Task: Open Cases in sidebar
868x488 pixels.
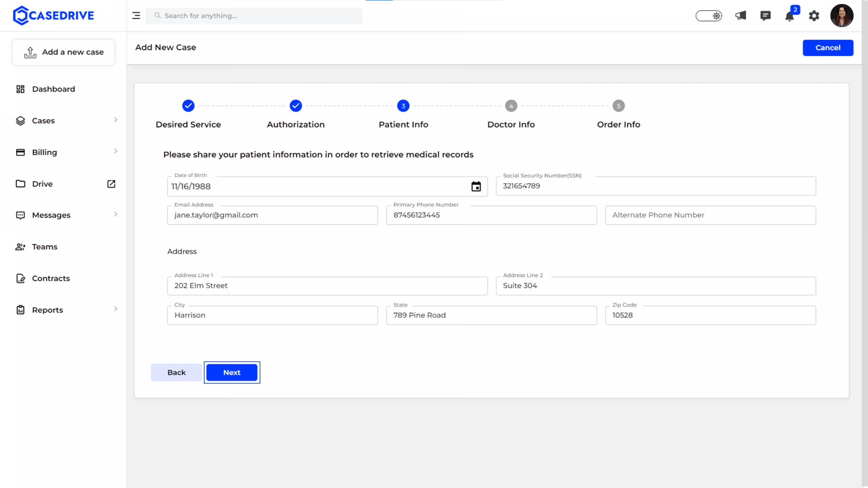Action: point(43,120)
